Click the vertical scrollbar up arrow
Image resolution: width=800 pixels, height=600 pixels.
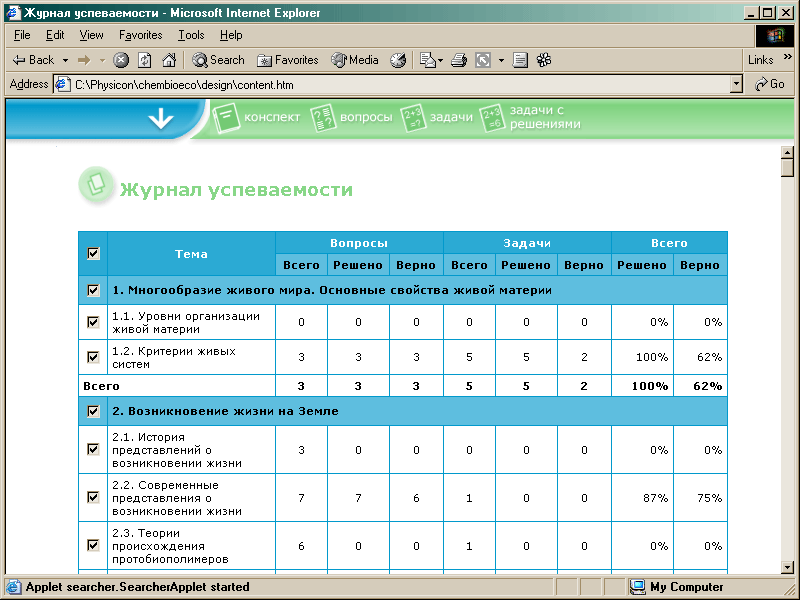pos(787,153)
